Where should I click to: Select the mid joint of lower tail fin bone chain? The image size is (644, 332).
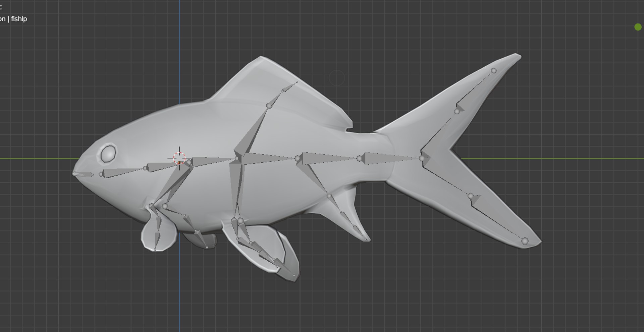471,196
